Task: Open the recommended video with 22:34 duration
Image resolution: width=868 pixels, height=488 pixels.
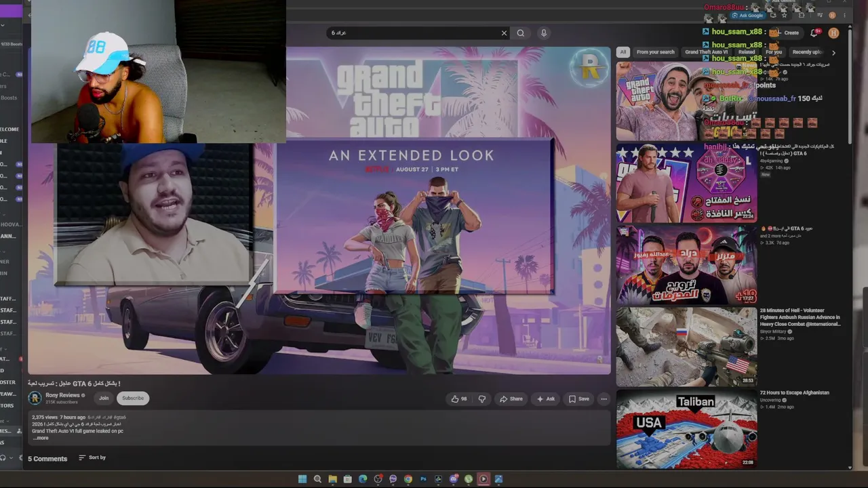Action: 686,183
